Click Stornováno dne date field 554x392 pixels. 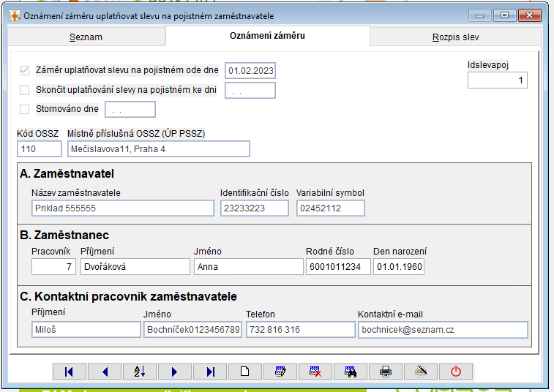click(130, 110)
